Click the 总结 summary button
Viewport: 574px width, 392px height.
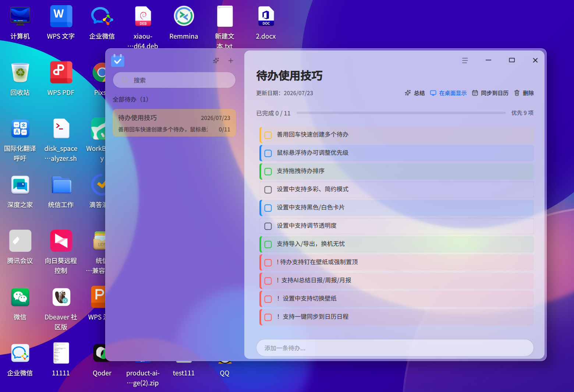pos(415,93)
